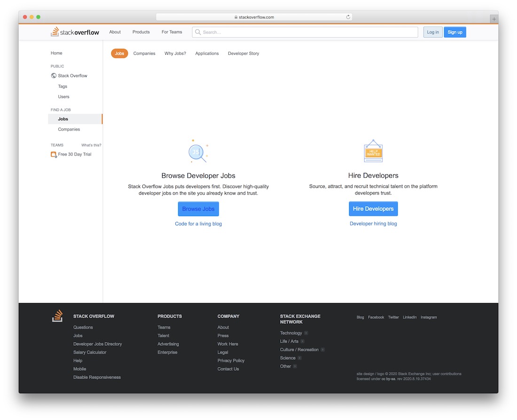The width and height of the screenshot is (517, 420).
Task: Open Companies in the sidebar
Action: coord(69,129)
